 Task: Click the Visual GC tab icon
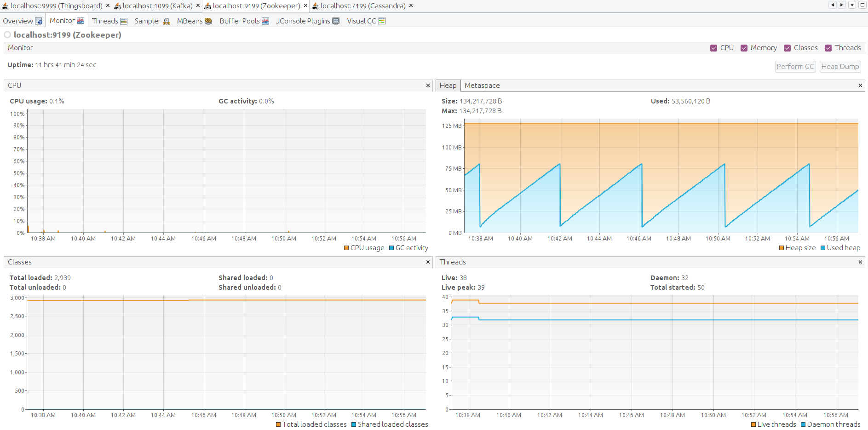[x=382, y=21]
